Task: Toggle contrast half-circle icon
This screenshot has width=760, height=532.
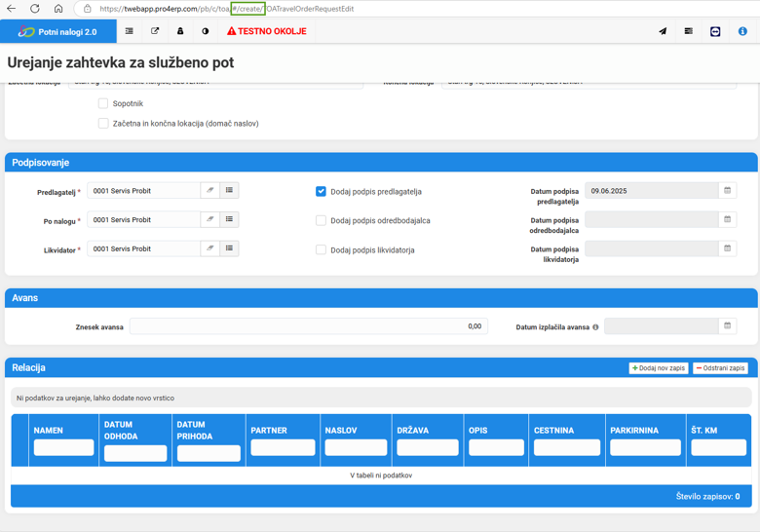Action: coord(206,31)
